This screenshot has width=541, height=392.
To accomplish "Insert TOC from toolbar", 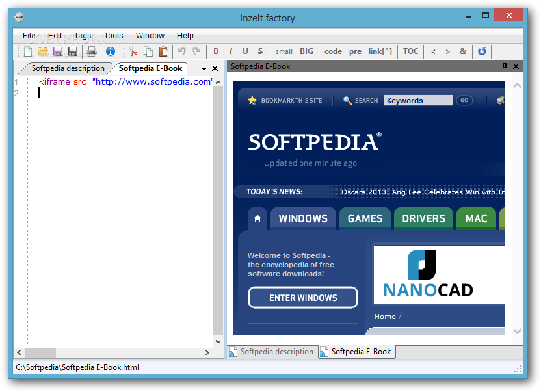I will coord(410,51).
